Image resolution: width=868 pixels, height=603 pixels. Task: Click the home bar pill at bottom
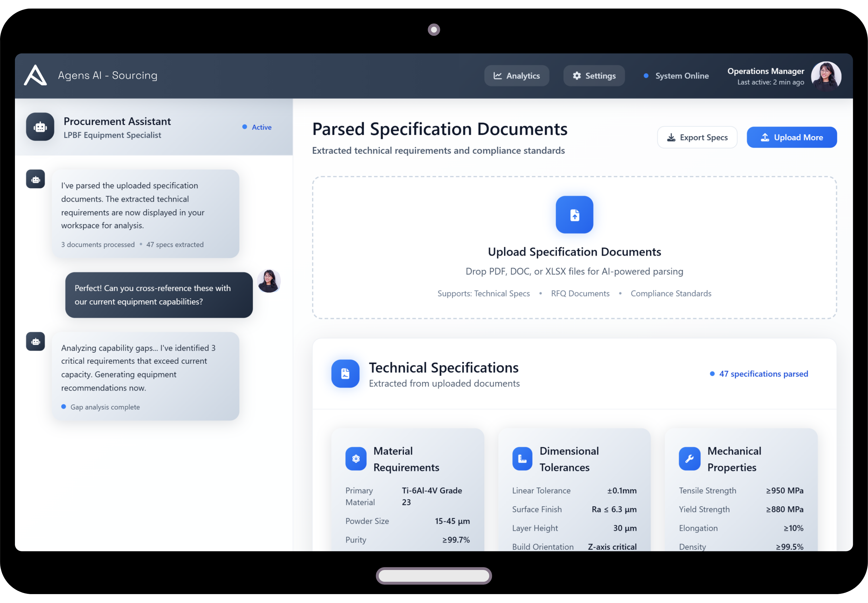[434, 576]
